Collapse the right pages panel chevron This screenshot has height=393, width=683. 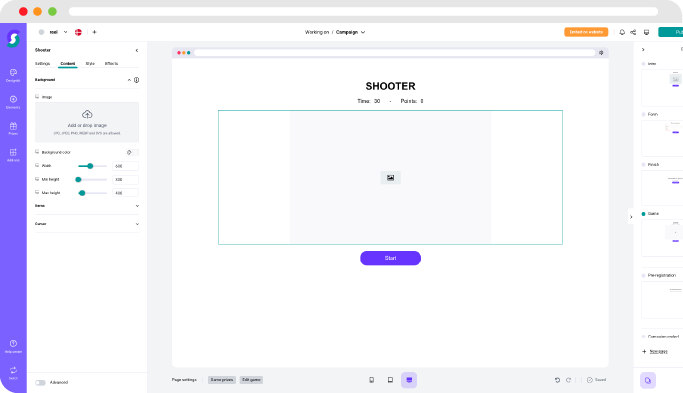[643, 50]
